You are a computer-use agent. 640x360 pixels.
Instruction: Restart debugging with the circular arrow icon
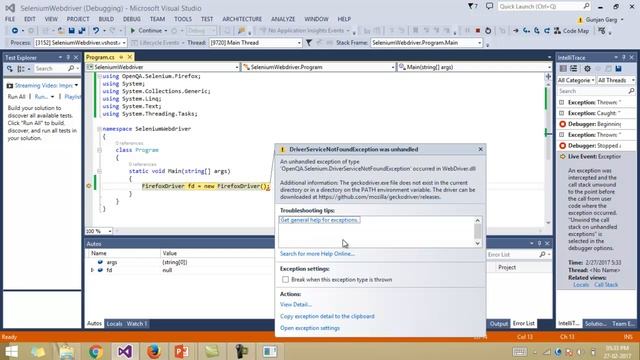point(488,31)
